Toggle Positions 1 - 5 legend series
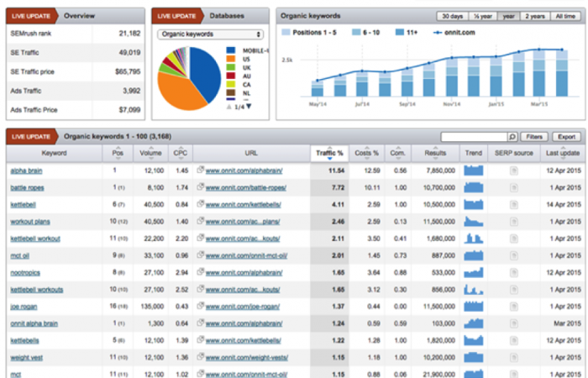Screen dimensions: 588x378 [x=309, y=33]
